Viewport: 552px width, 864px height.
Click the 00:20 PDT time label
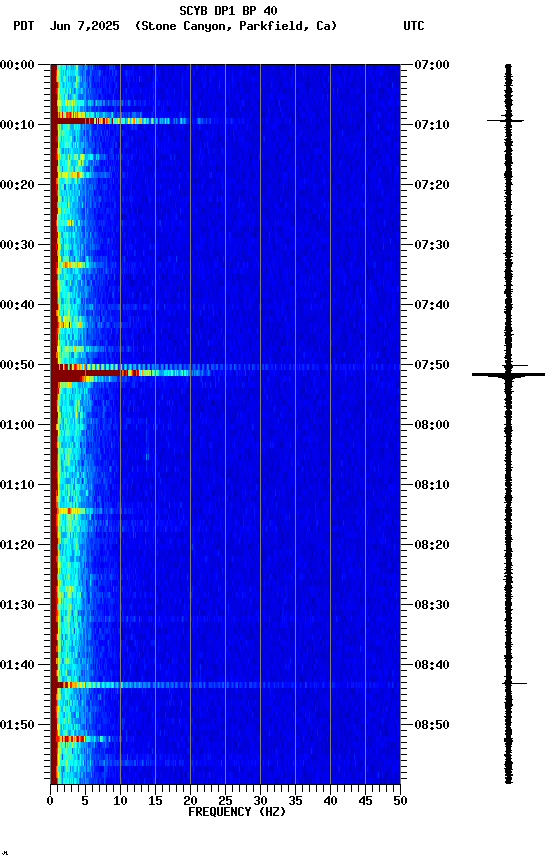point(17,185)
